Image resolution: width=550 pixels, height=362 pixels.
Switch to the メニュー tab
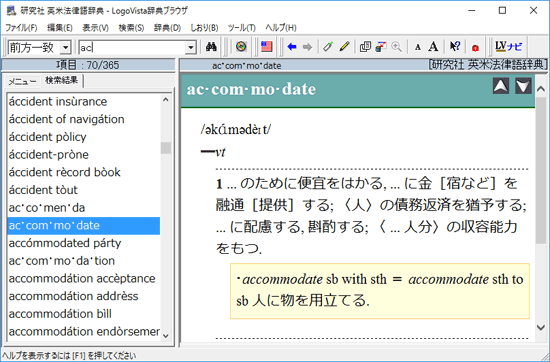[x=22, y=82]
